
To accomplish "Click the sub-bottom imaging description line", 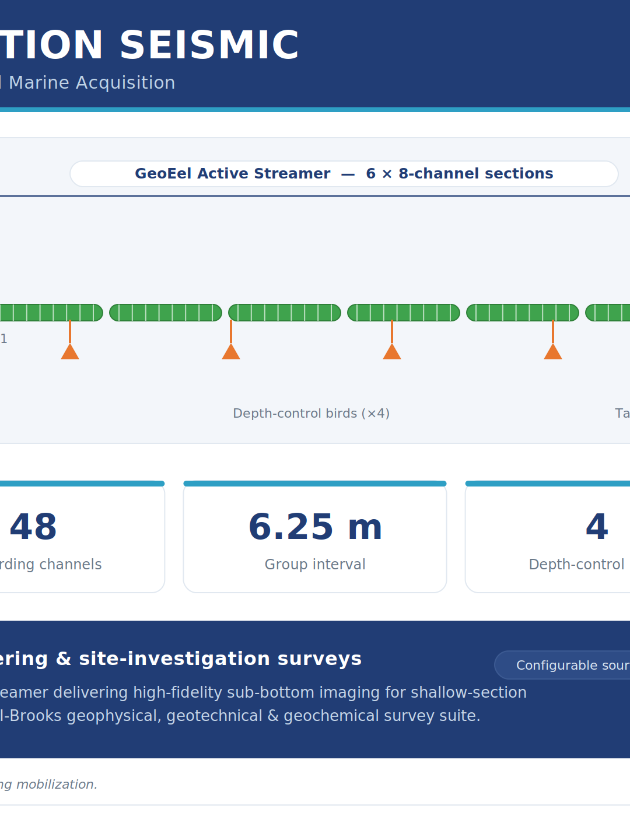I will click(x=263, y=692).
